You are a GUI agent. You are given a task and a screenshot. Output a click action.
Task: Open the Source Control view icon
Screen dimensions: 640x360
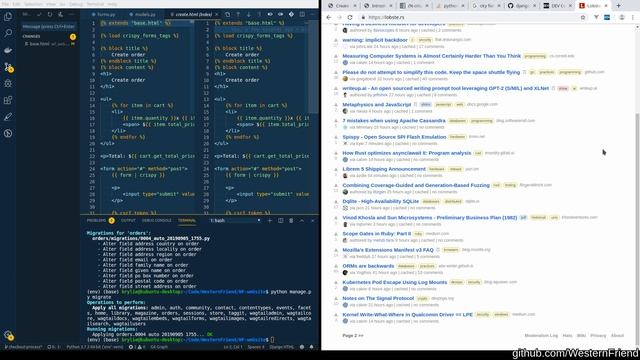8,67
